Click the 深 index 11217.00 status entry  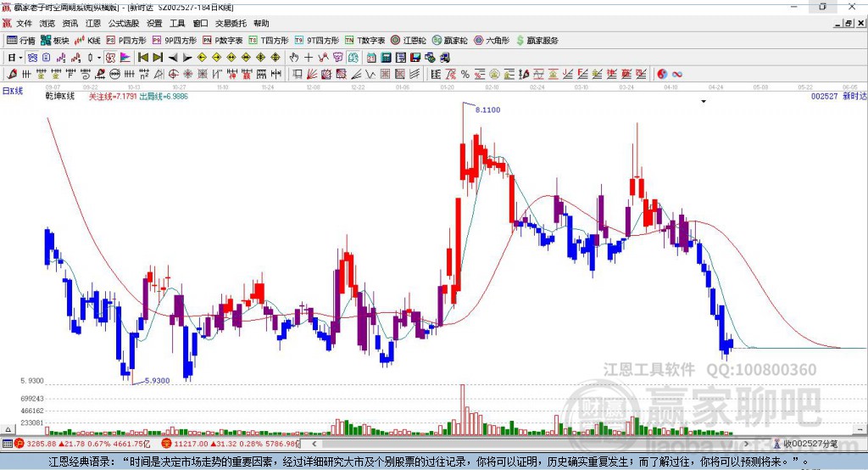click(230, 444)
